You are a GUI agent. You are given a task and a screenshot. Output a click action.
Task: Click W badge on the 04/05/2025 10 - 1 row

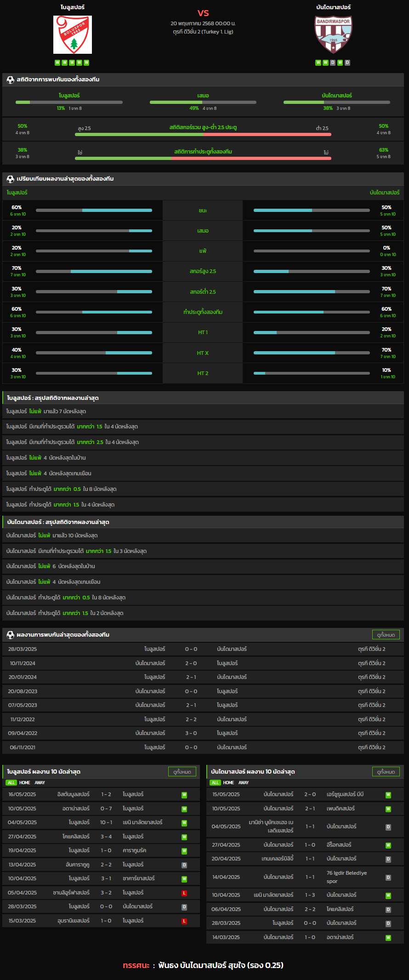click(x=184, y=823)
